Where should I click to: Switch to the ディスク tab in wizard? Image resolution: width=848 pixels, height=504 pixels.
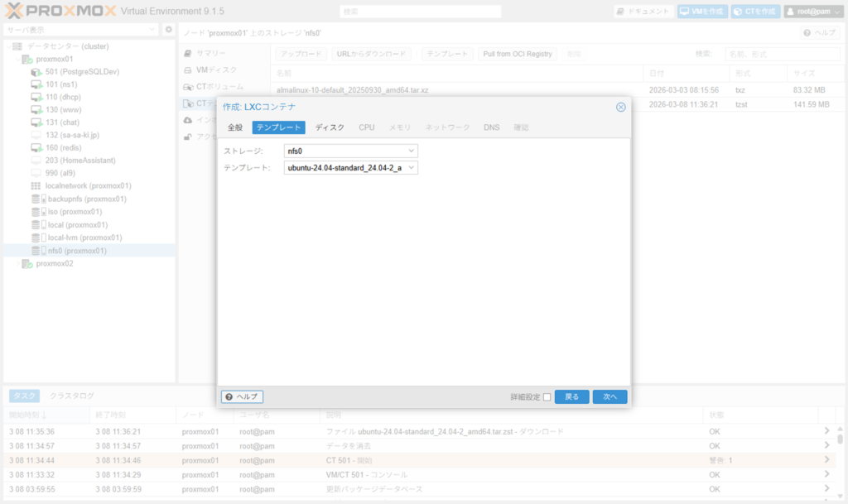(x=330, y=127)
